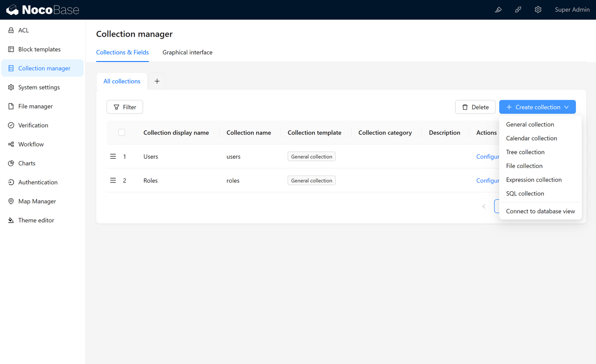The width and height of the screenshot is (596, 364).
Task: Click the "users" collection name cell
Action: click(x=233, y=157)
